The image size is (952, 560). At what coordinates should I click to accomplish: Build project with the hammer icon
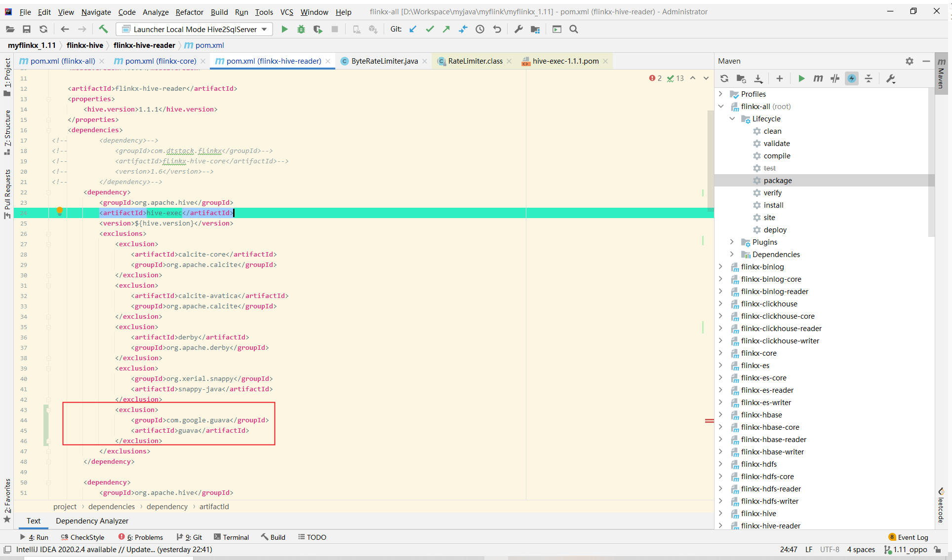pos(103,29)
